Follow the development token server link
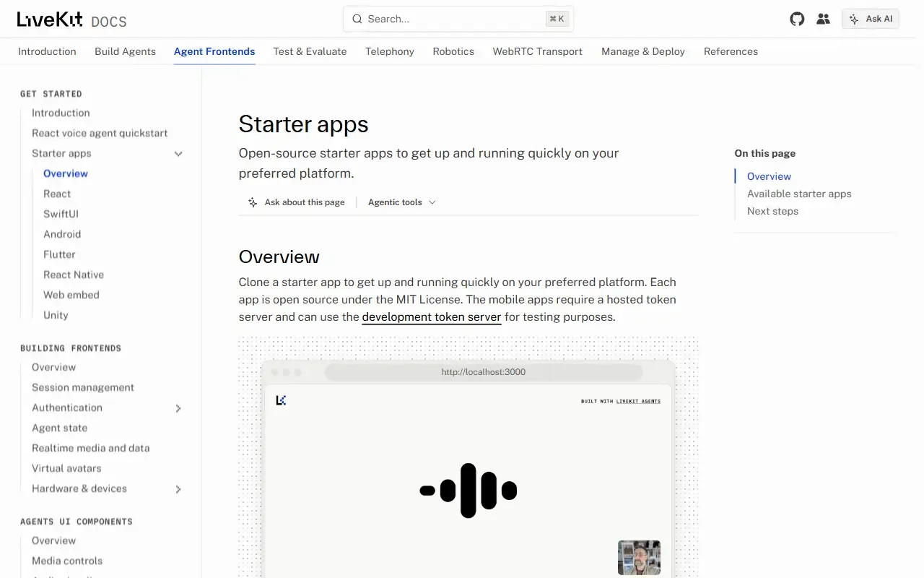 (432, 317)
